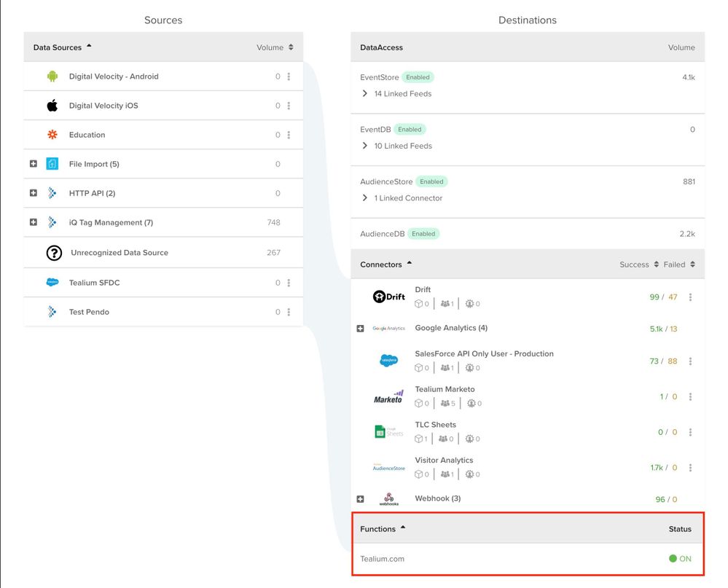This screenshot has width=728, height=588.
Task: Expand the Google Analytics (4) connector group
Action: click(360, 329)
